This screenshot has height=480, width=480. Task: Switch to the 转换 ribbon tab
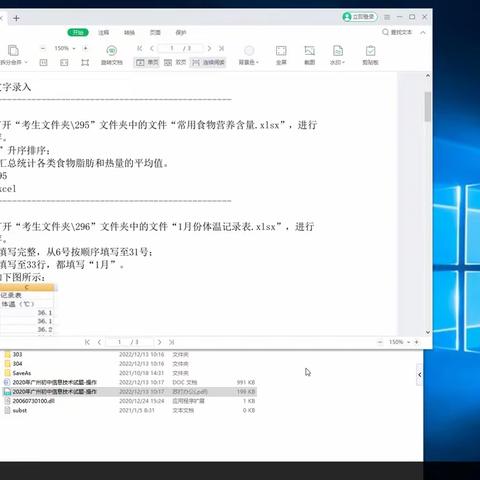(129, 32)
